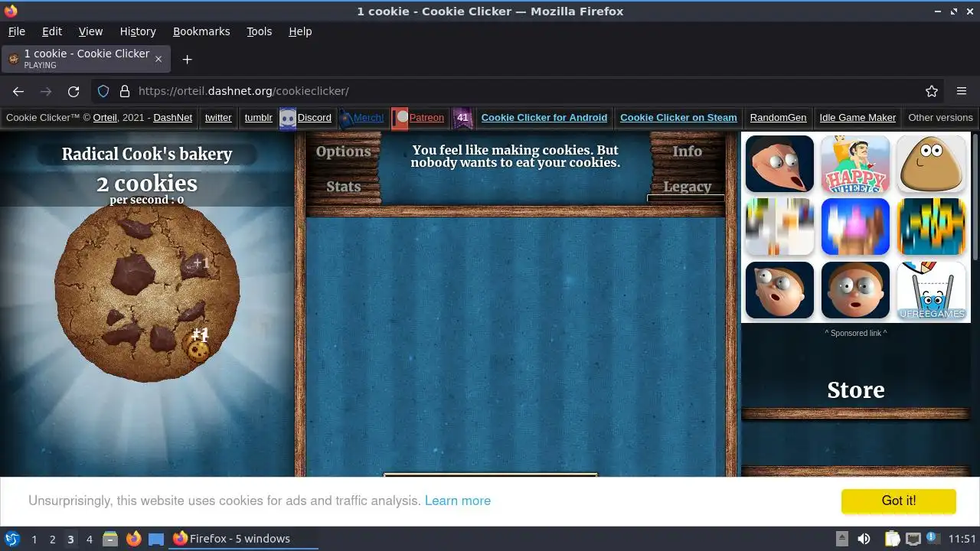Open the Merch! link
The image size is (980, 551).
pos(368,117)
